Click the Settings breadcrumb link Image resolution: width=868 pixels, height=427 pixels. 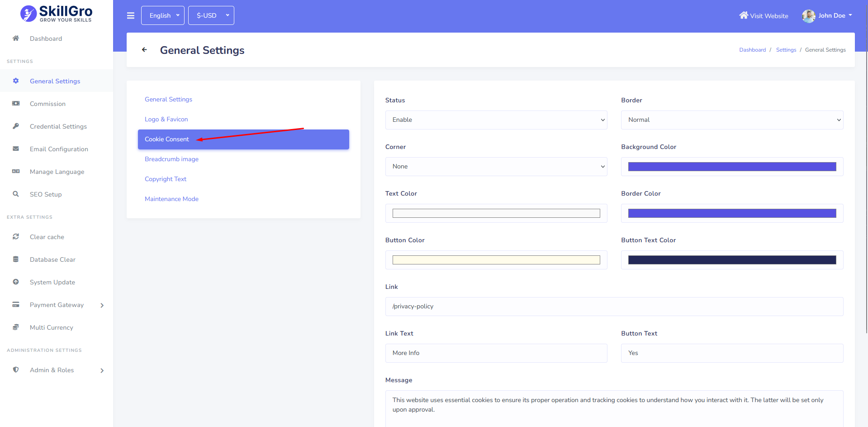pos(786,50)
